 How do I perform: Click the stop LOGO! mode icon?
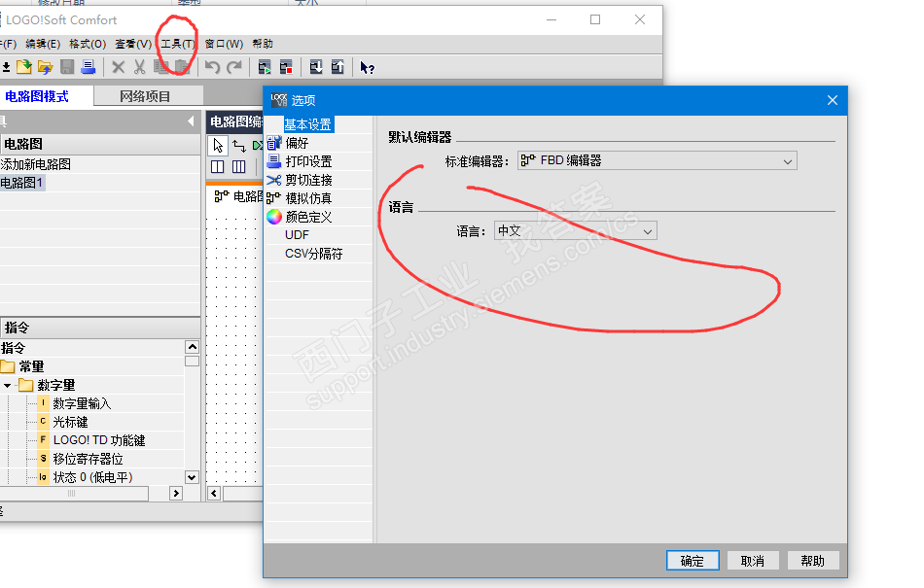286,67
